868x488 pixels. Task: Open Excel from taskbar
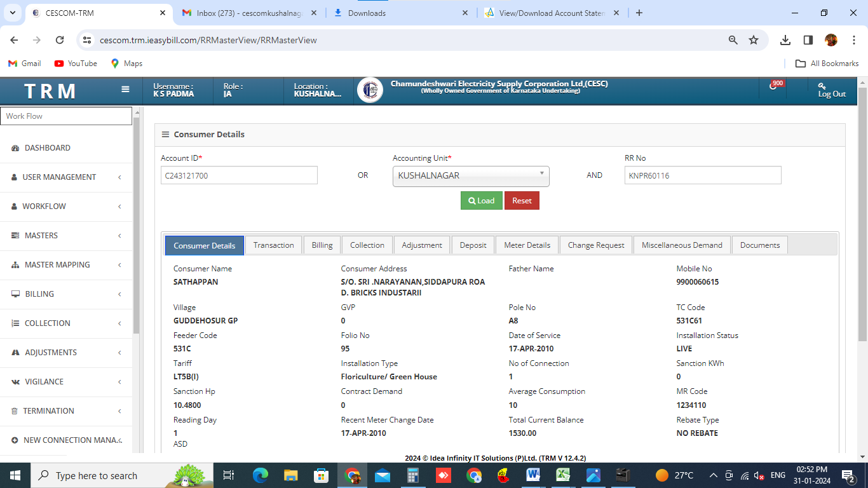563,475
